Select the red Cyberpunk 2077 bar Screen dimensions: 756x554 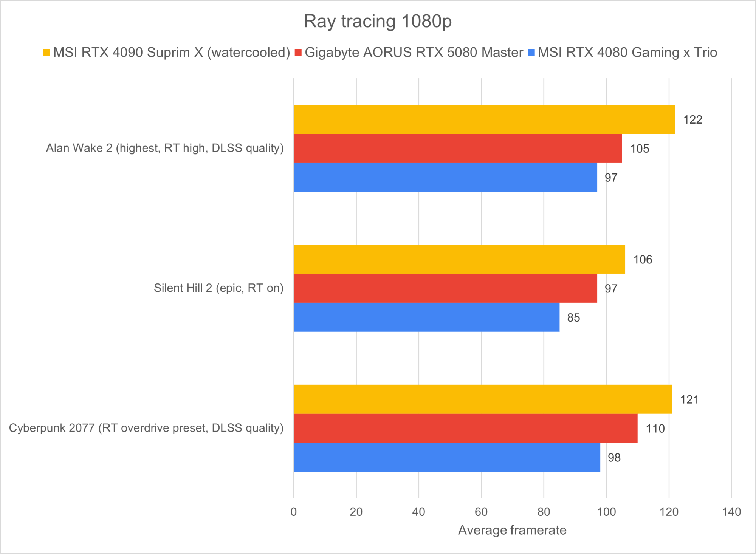[466, 428]
